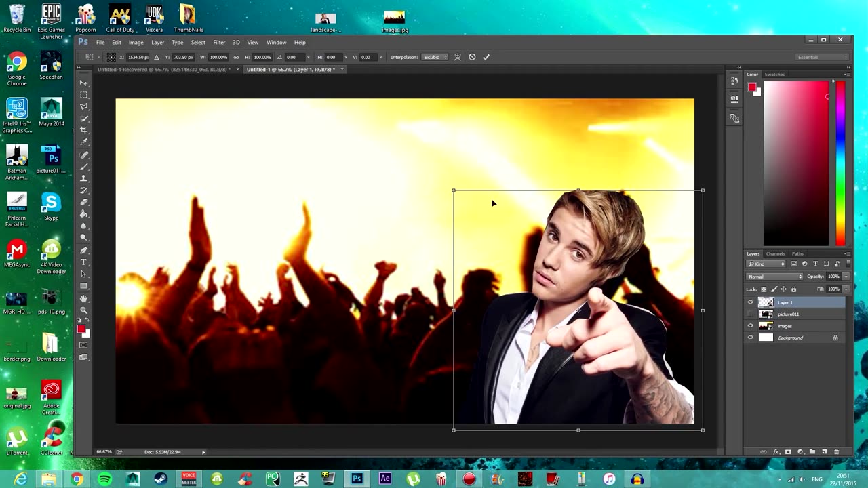
Task: Toggle lock all padlock icon
Action: (793, 289)
